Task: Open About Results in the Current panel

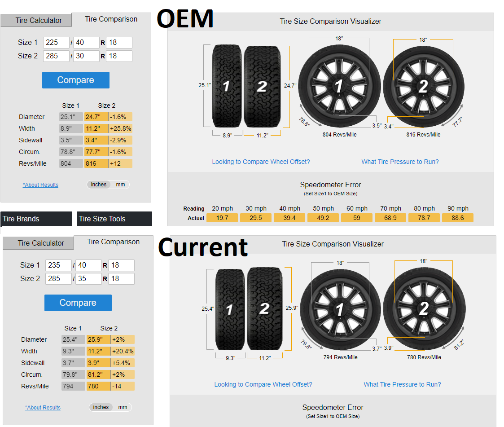Action: 43,407
